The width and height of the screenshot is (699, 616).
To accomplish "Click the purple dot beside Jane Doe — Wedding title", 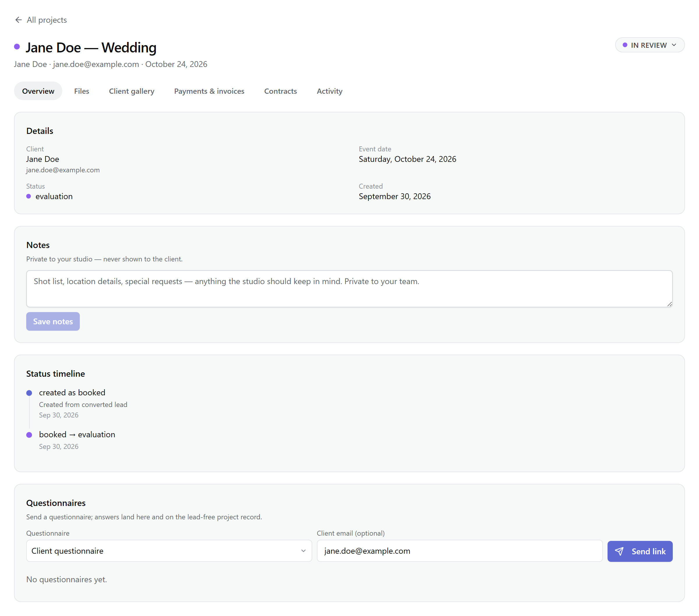I will pos(17,47).
